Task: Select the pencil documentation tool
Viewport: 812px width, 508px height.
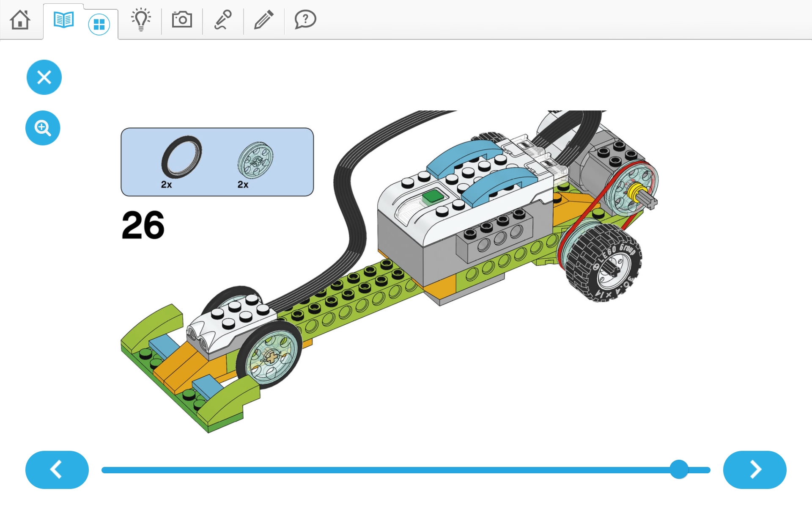Action: 264,19
